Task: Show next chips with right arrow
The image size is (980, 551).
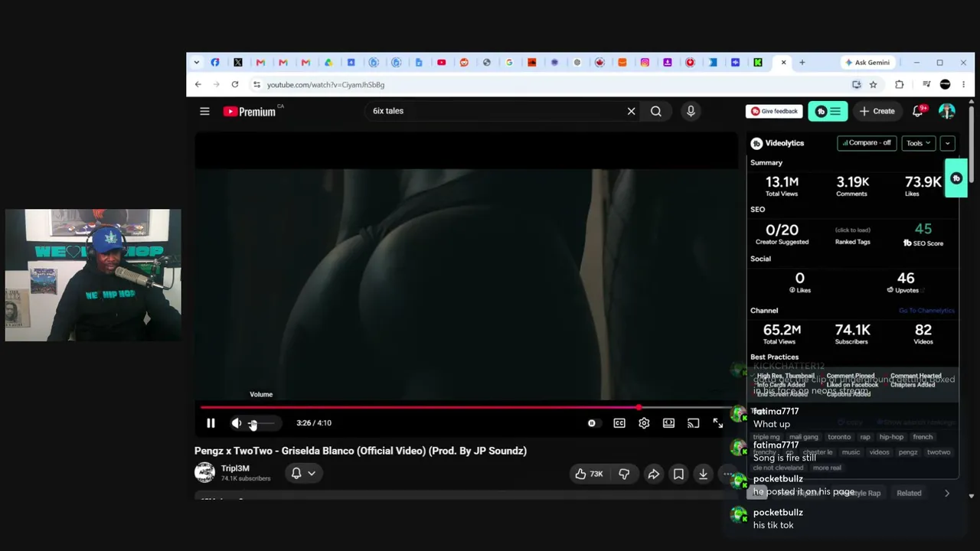Action: [947, 494]
